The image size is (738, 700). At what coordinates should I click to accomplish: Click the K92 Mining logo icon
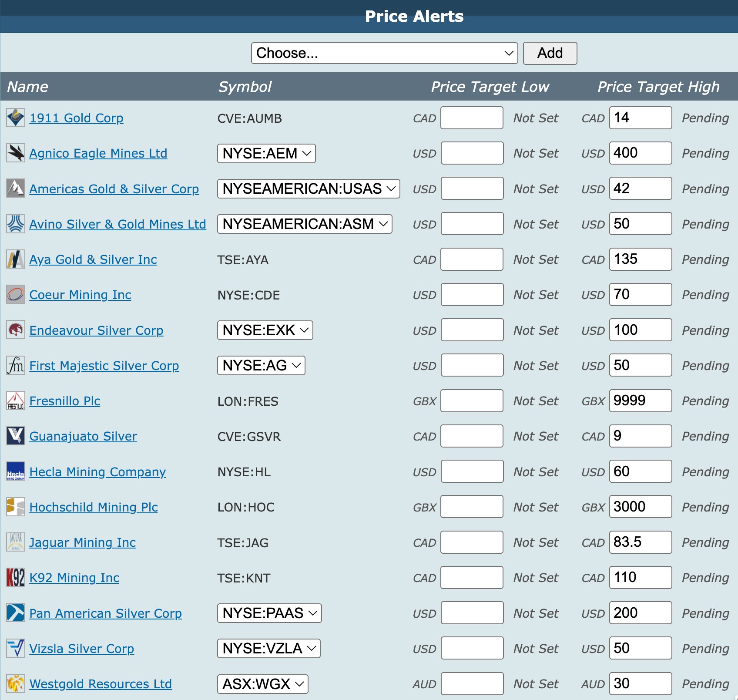point(16,578)
